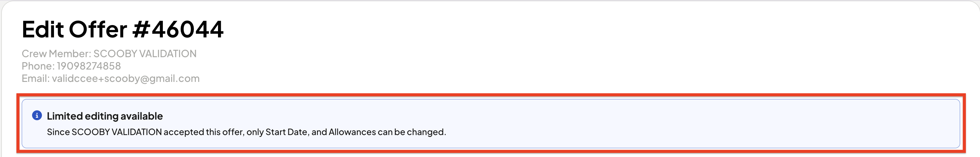980x157 pixels.
Task: Click Start Date text in banner
Action: [286, 132]
